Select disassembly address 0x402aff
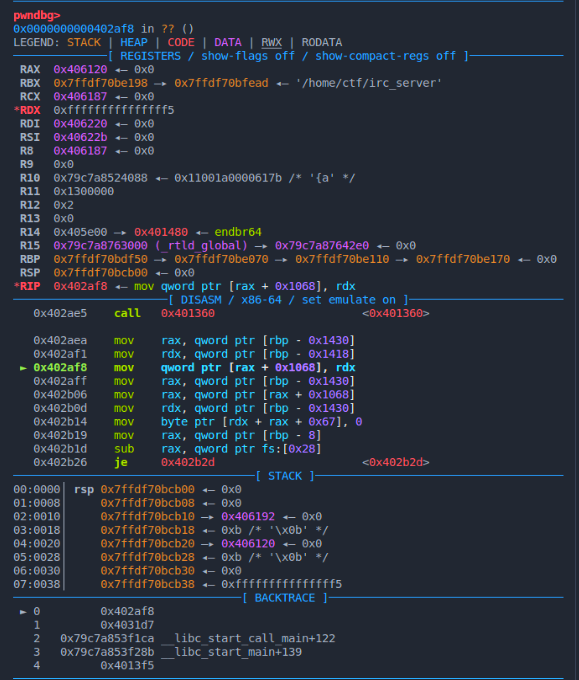Screen dimensions: 579x680 [60, 381]
